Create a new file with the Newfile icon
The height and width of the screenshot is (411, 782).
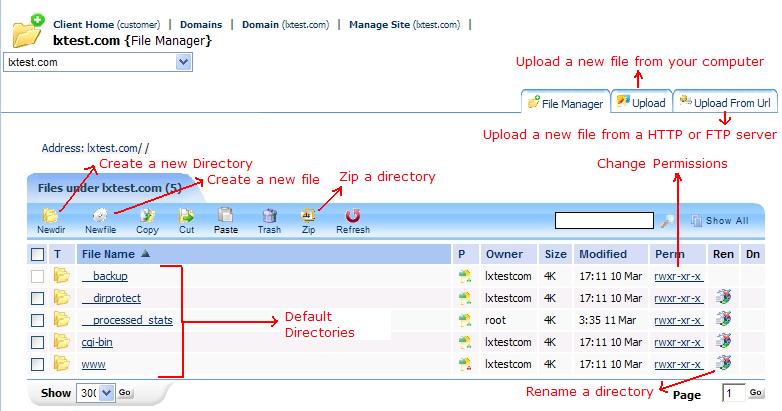(100, 215)
